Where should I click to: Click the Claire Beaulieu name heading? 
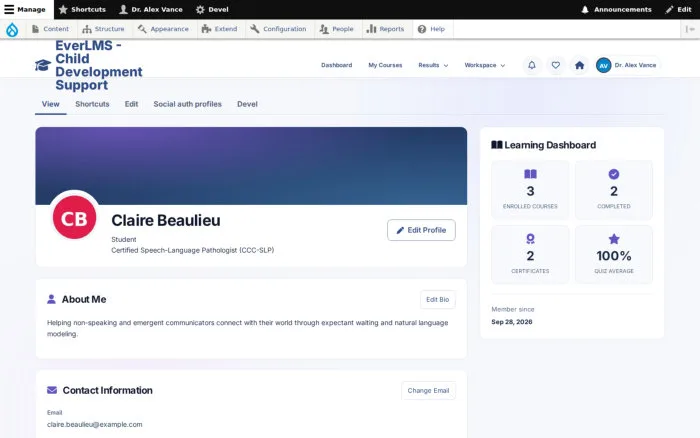click(166, 221)
